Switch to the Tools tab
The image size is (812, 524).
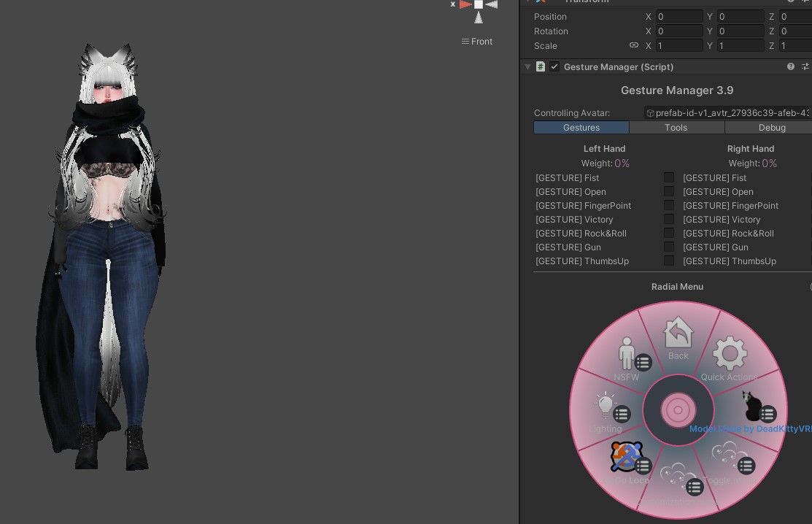(676, 128)
